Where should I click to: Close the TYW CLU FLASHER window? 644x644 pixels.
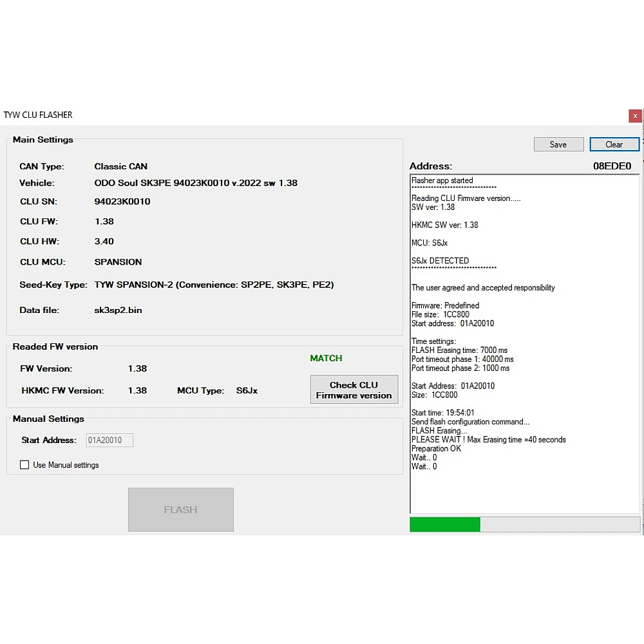[x=635, y=116]
